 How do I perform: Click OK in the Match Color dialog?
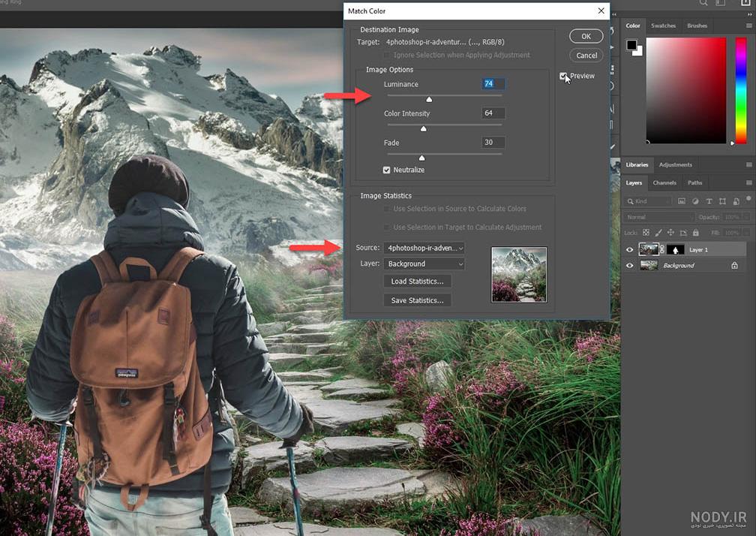(x=586, y=36)
